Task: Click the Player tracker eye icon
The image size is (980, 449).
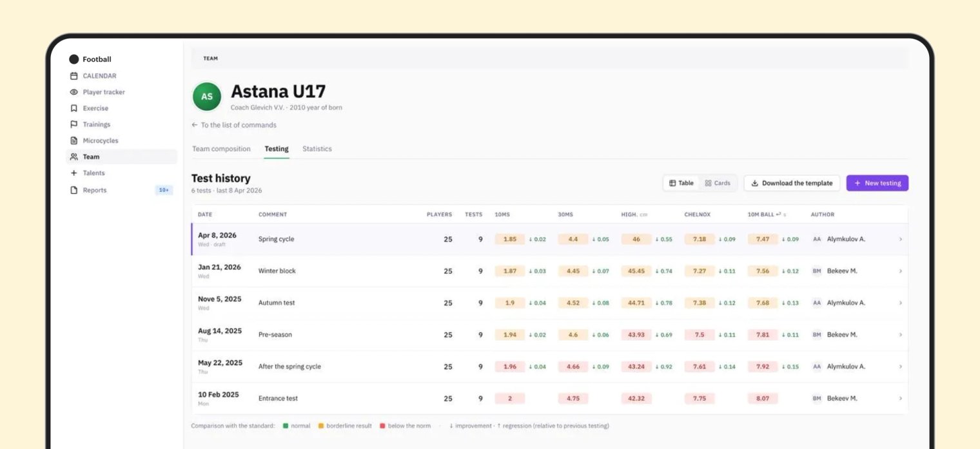Action: tap(73, 92)
